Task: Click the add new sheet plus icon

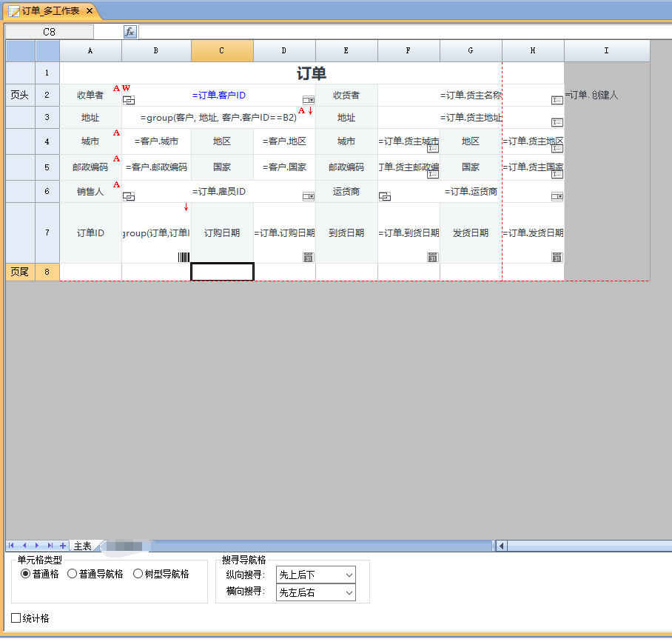Action: click(x=63, y=546)
